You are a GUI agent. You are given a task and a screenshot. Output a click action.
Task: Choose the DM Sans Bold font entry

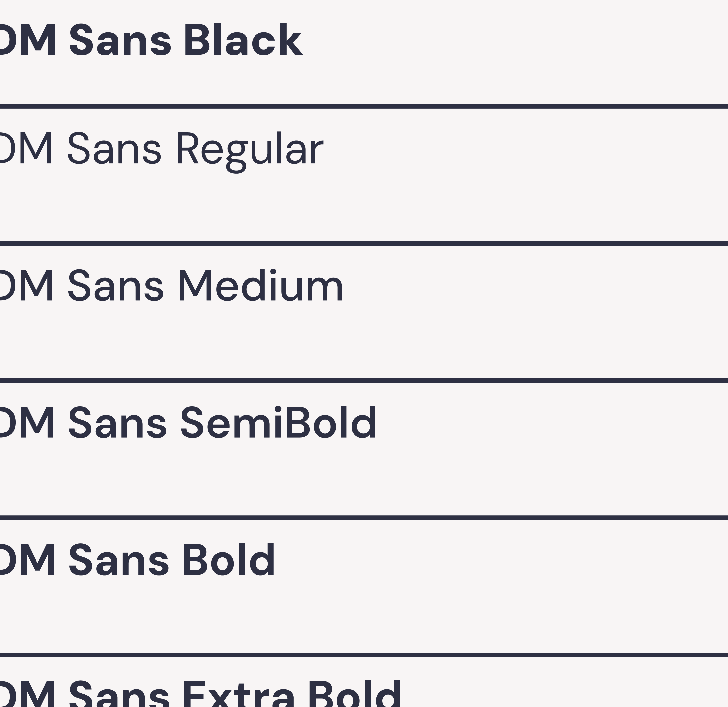pos(137,560)
